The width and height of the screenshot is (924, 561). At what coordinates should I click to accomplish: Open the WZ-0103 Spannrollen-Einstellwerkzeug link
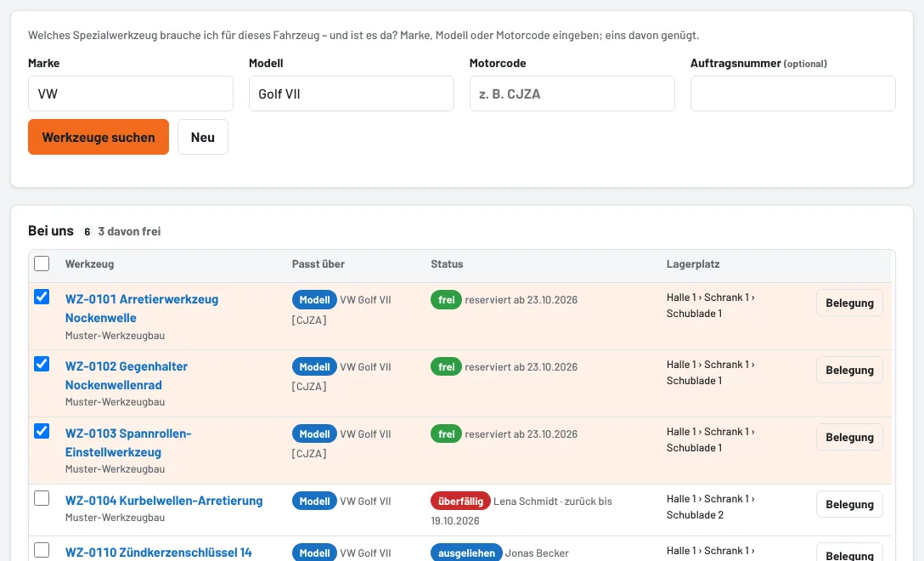click(128, 443)
